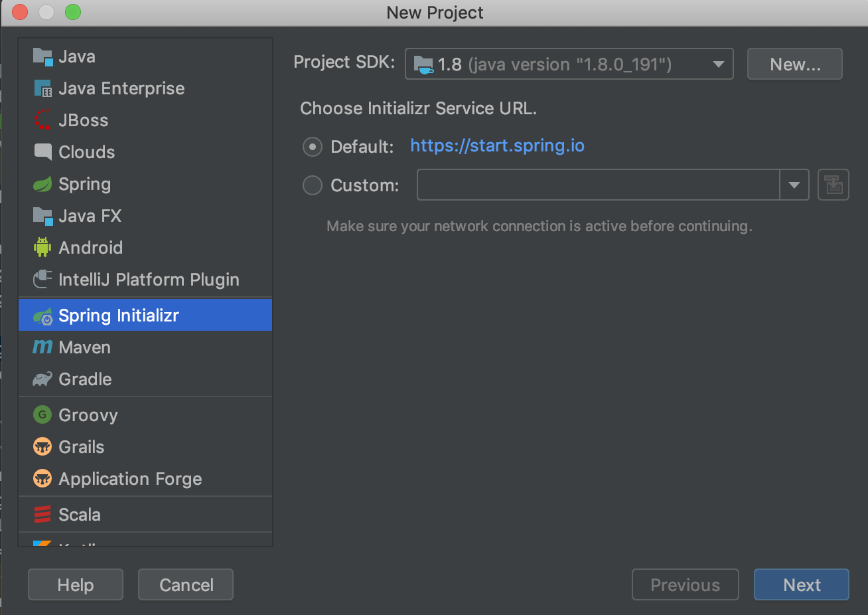
Task: Select the Android project type
Action: point(145,248)
